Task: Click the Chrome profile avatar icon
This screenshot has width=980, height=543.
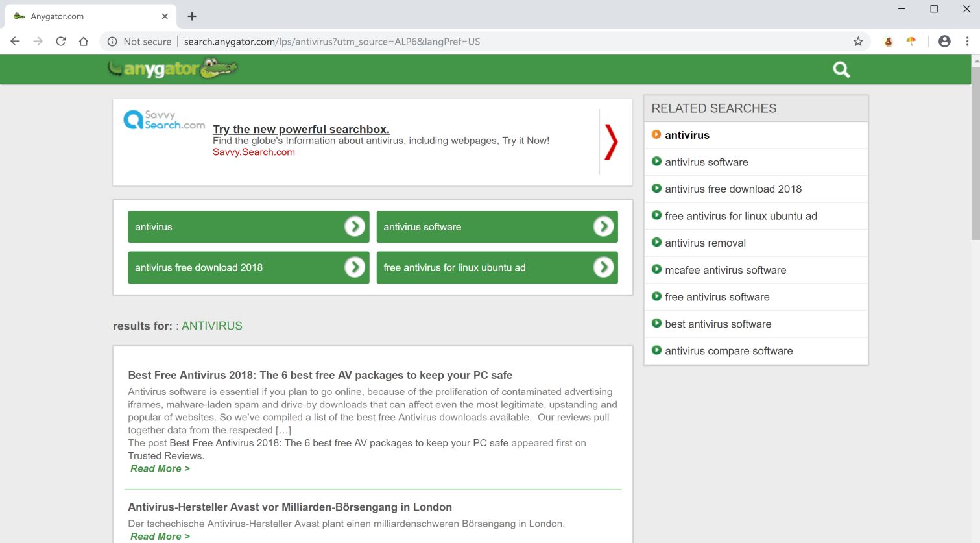Action: (944, 41)
